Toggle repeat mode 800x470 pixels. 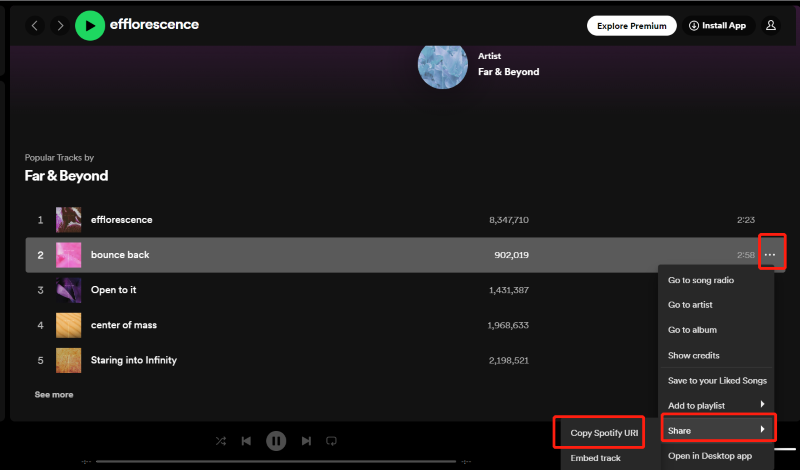point(332,440)
